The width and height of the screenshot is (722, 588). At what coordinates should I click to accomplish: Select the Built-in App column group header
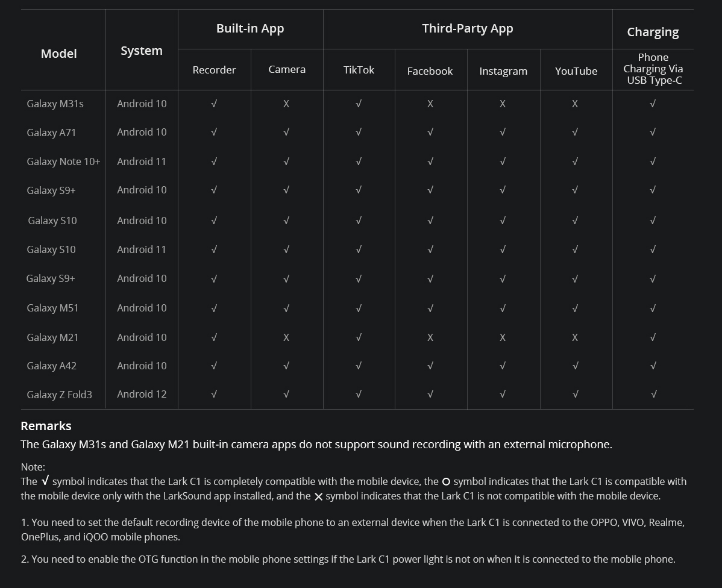pos(250,28)
